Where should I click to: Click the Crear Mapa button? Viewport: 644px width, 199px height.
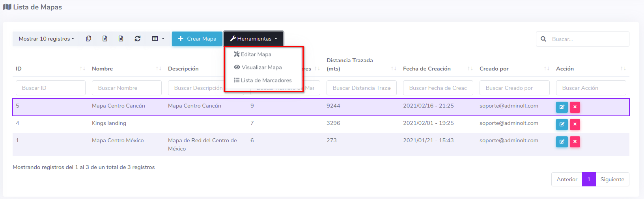(x=197, y=39)
